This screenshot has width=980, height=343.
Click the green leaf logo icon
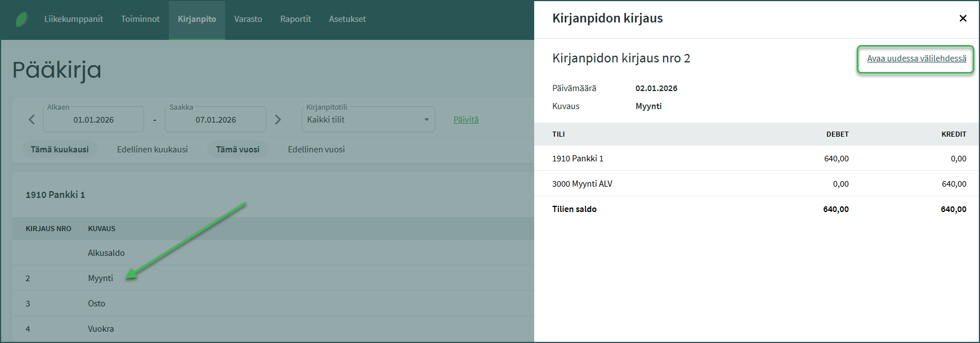(x=21, y=19)
